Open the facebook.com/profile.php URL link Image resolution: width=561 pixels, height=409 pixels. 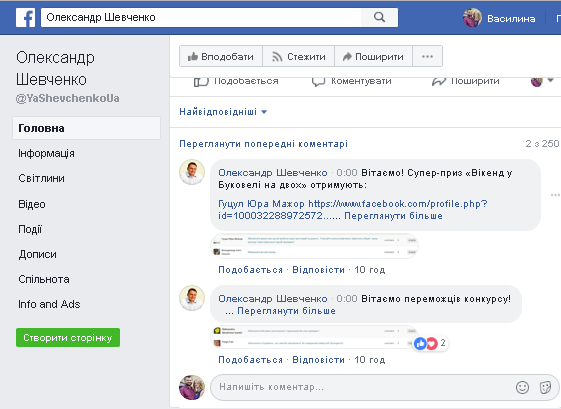pyautogui.click(x=353, y=210)
